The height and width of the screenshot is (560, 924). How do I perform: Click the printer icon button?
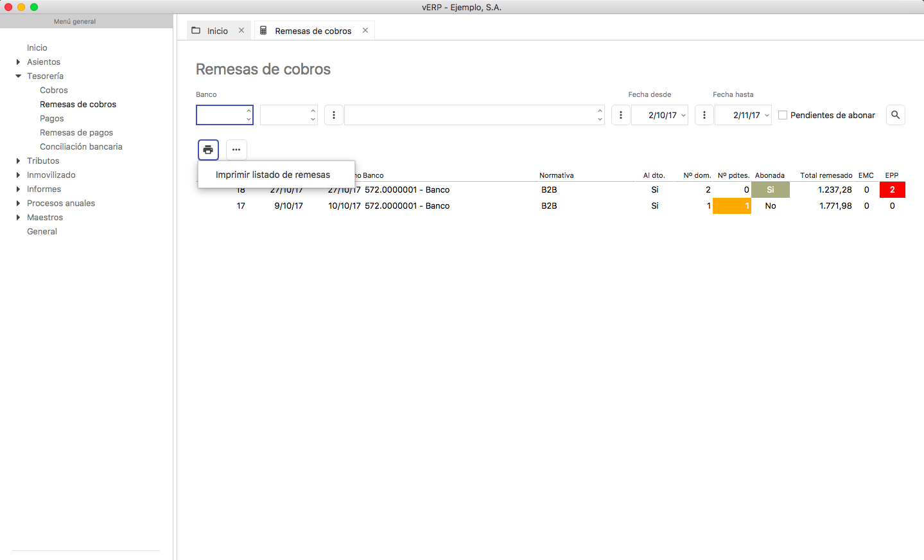tap(208, 150)
